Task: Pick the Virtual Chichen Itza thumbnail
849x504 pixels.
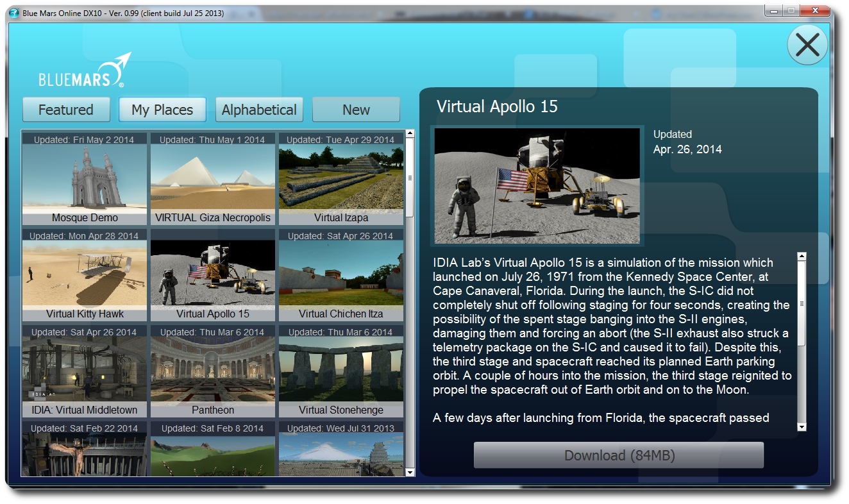Action: point(340,276)
